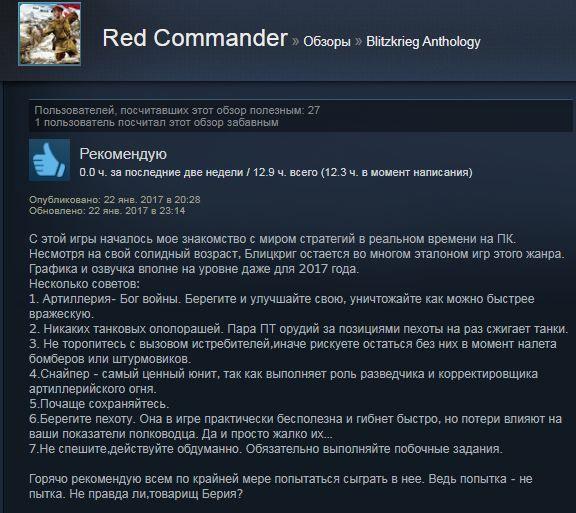This screenshot has width=576, height=513.
Task: Click the playtime line showing 12.9 ч. всего
Action: [276, 172]
